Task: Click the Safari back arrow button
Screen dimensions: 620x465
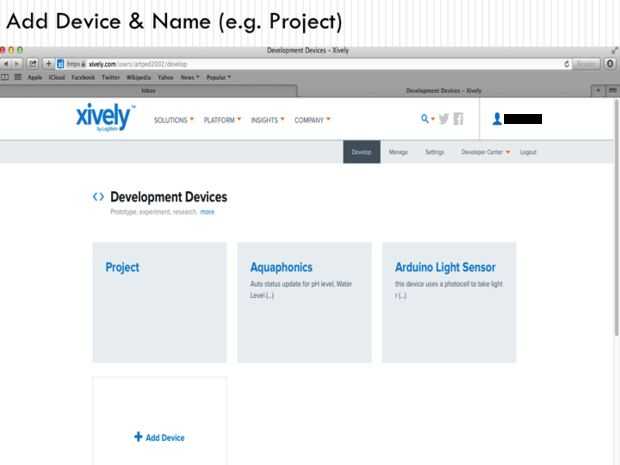Action: coord(6,64)
